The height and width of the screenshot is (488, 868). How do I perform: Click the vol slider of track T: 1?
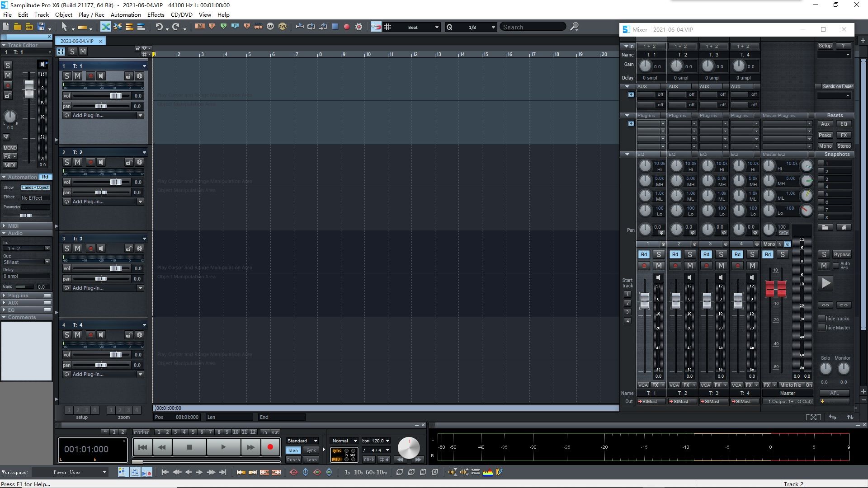(102, 96)
